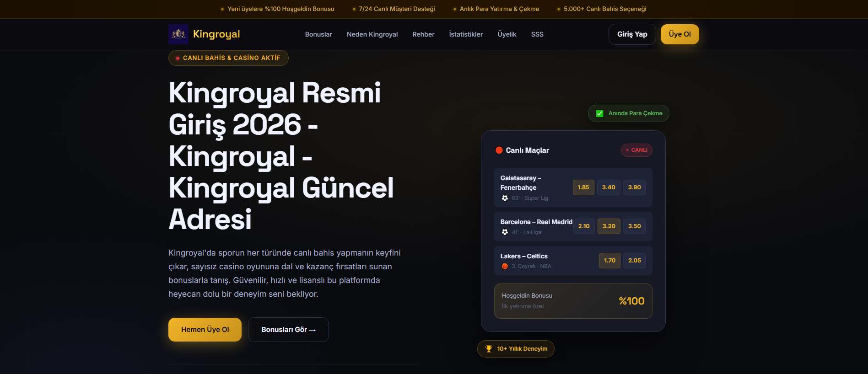Click the Hemen Üye Ol button
The height and width of the screenshot is (374, 868).
point(205,330)
